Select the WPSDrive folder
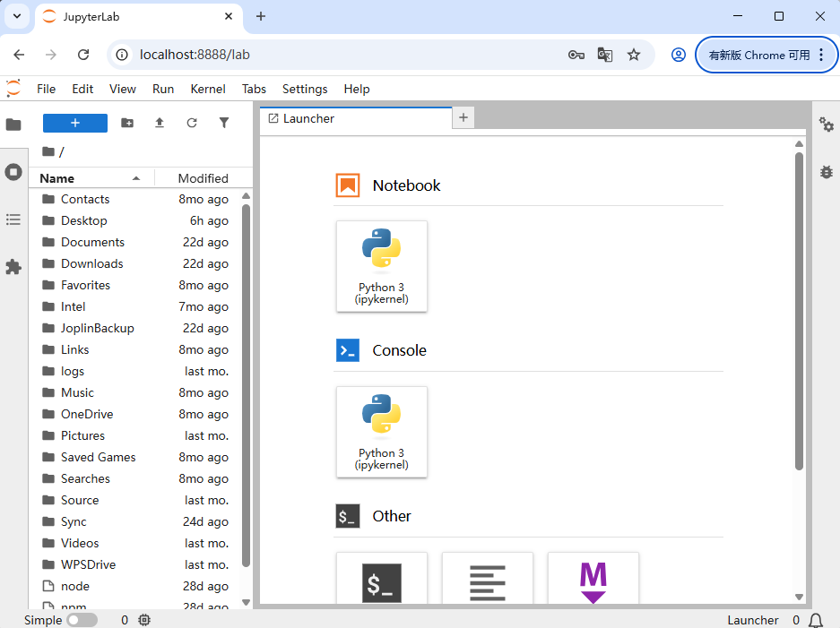 click(x=135, y=564)
